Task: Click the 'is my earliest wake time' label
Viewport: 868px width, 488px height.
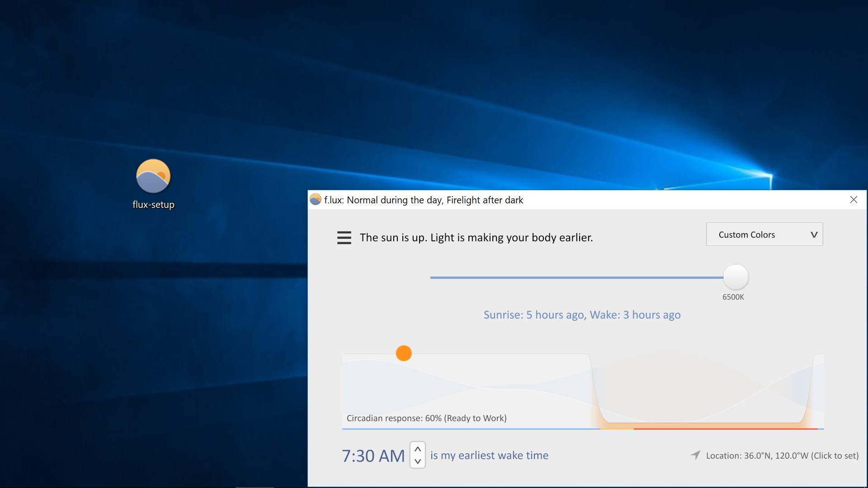Action: (x=489, y=455)
